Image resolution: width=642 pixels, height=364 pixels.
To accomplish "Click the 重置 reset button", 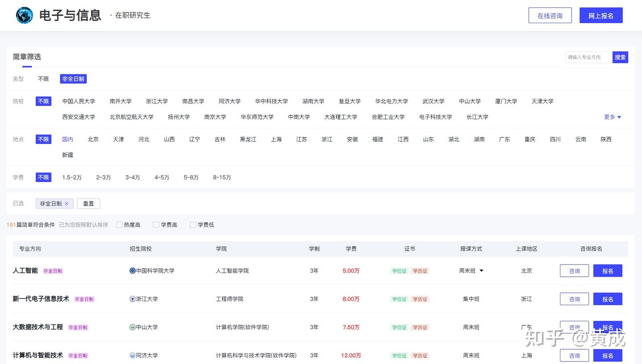I will click(x=89, y=204).
